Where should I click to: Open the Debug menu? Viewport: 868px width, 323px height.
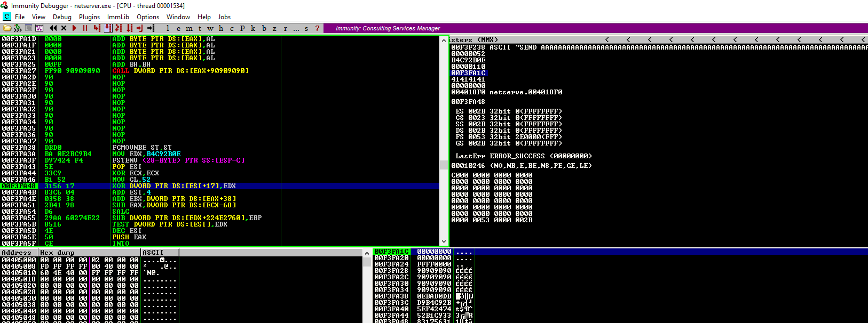[62, 17]
